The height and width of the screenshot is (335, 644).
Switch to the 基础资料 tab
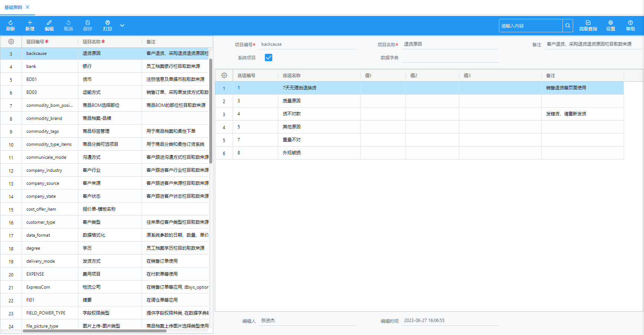pos(14,7)
